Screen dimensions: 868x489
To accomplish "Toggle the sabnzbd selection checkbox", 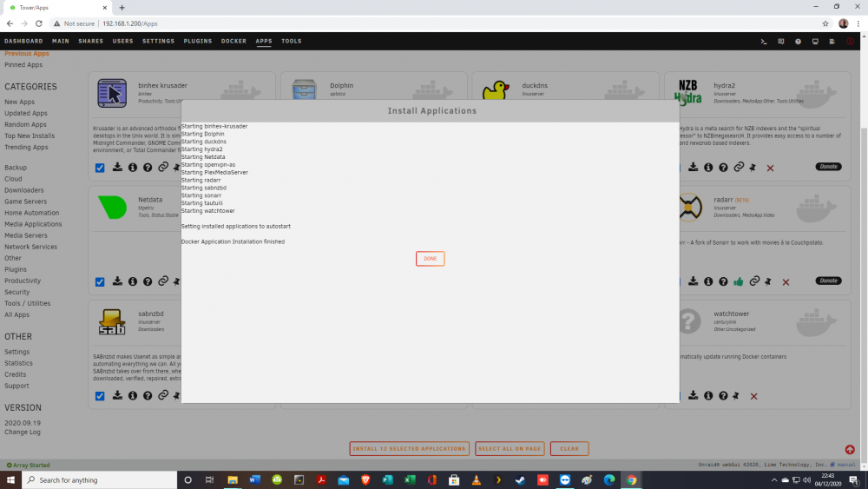I will (100, 396).
